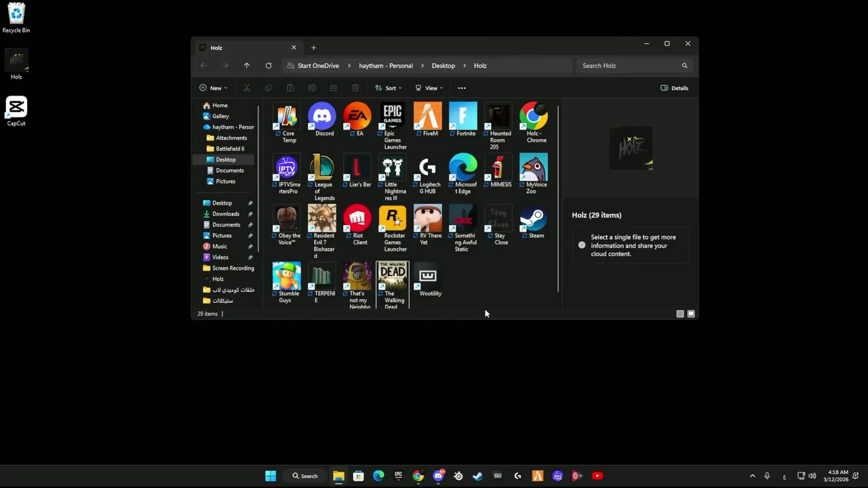Select the Something Awful Static shortcut
868x488 pixels.
tap(463, 228)
